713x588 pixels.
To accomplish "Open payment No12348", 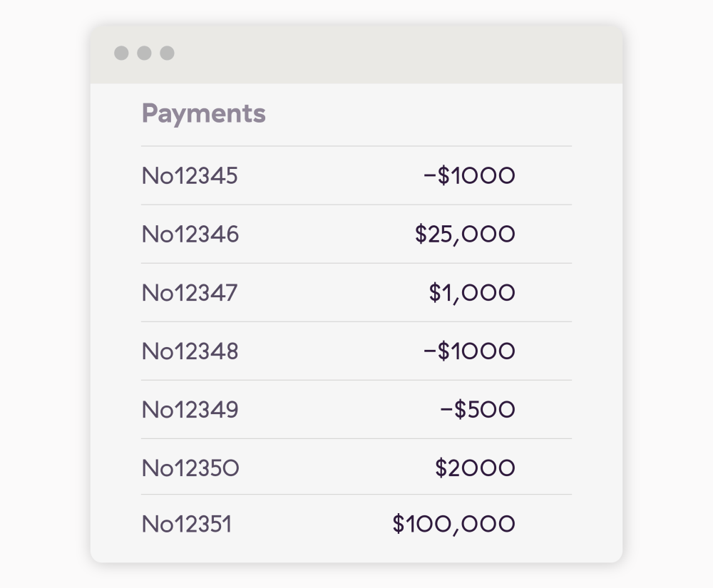I will pyautogui.click(x=356, y=351).
